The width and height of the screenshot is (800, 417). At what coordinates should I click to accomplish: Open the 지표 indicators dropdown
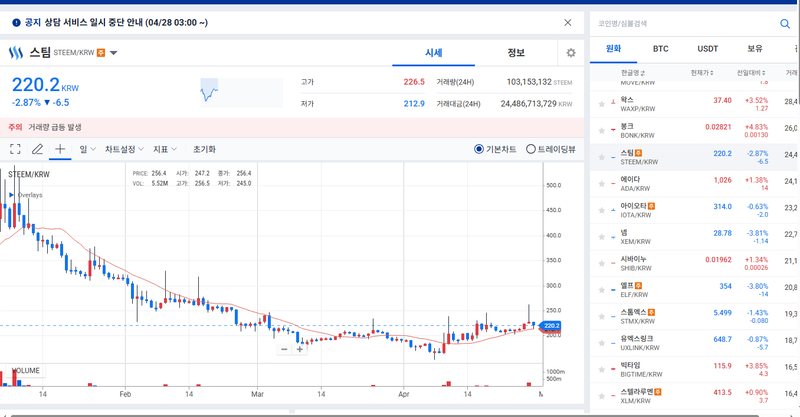[x=165, y=149]
